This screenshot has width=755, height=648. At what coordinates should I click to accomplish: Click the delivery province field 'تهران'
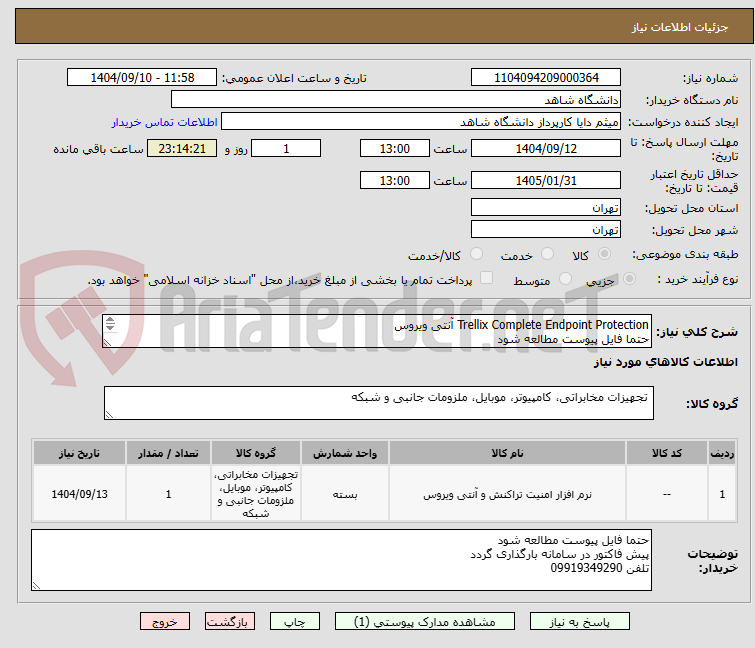(x=546, y=207)
